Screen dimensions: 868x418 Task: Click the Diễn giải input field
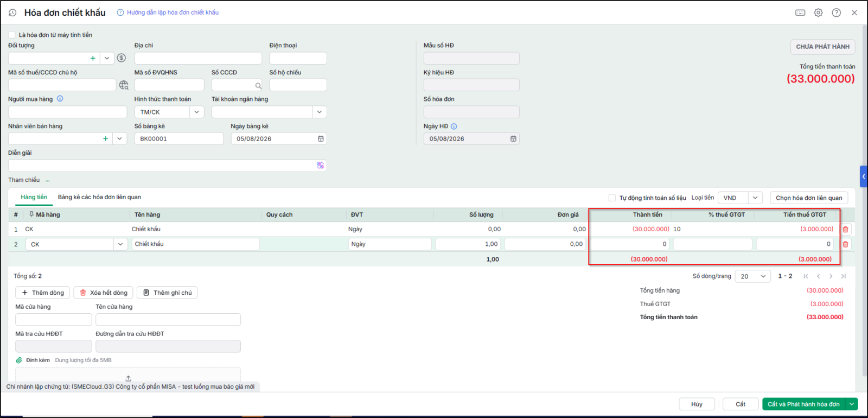point(167,166)
